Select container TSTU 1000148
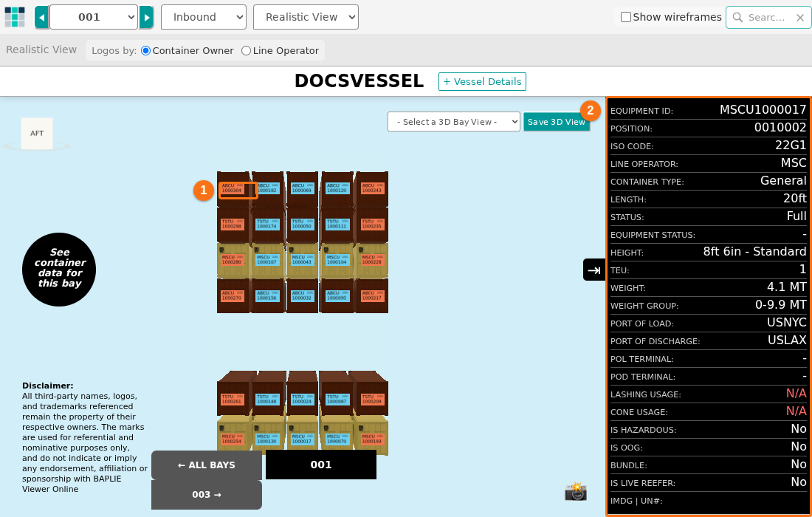The image size is (812, 517). coord(267,399)
